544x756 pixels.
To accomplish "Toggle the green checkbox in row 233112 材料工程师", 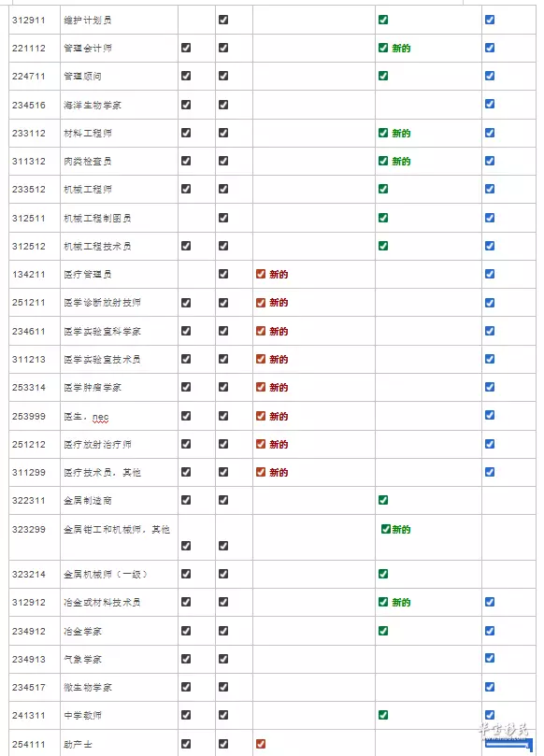I will tap(383, 133).
